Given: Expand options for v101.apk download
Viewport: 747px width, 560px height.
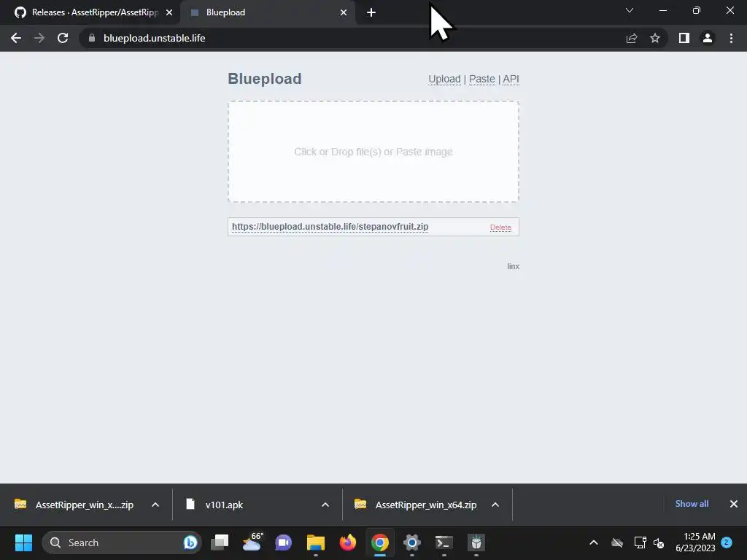Looking at the screenshot, I should [x=325, y=505].
